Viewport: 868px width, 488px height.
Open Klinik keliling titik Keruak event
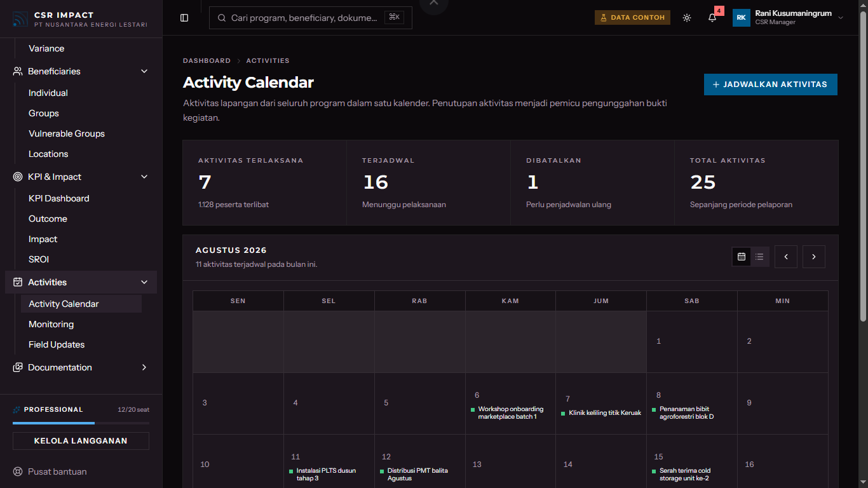(x=601, y=413)
